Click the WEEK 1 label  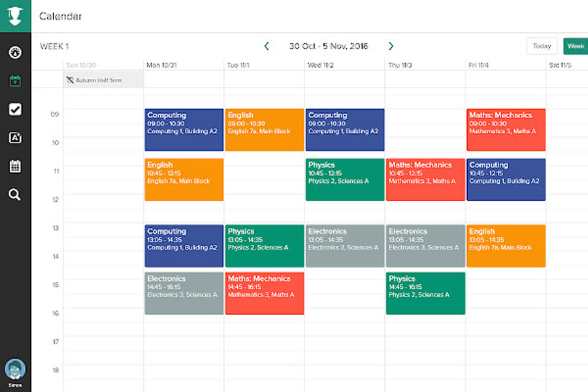tap(54, 46)
